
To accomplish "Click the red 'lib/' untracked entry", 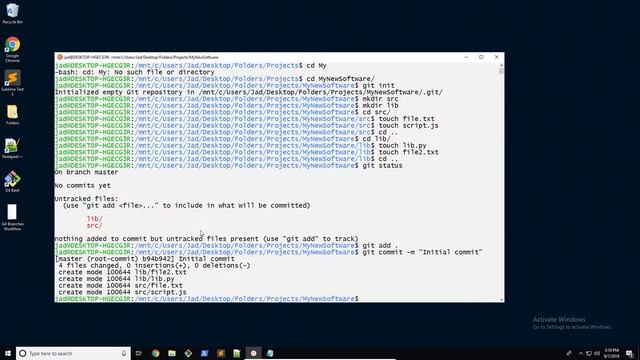I will (94, 219).
